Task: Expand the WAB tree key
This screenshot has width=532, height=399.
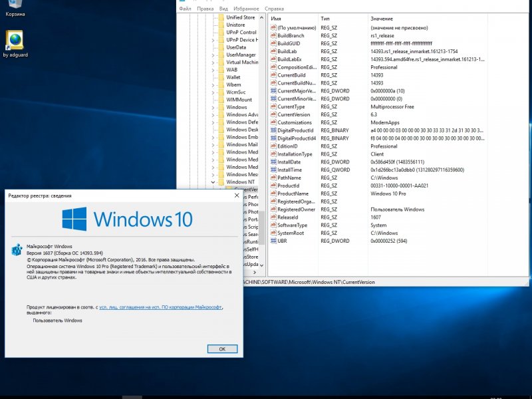Action: (x=213, y=70)
